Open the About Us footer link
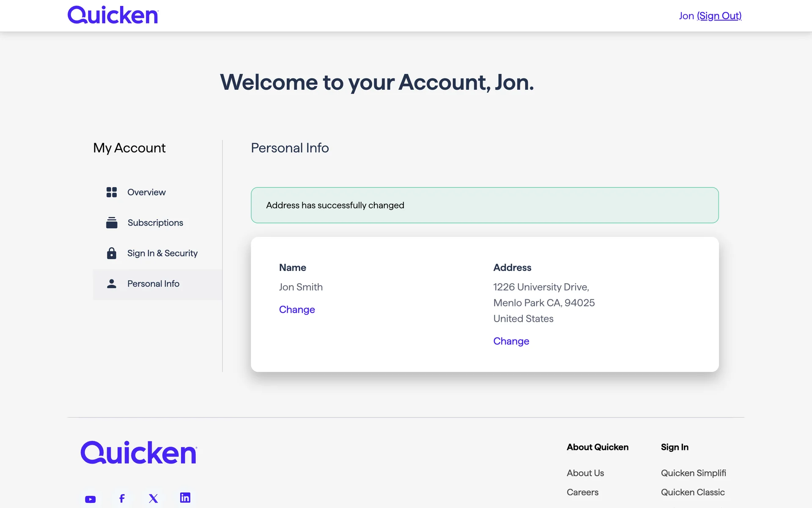 [x=585, y=473]
